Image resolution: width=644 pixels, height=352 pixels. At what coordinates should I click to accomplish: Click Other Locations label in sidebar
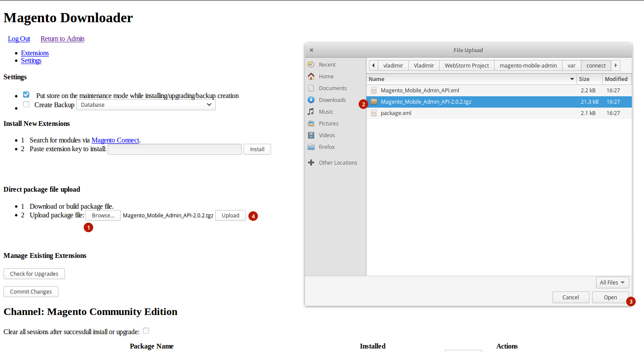[338, 162]
